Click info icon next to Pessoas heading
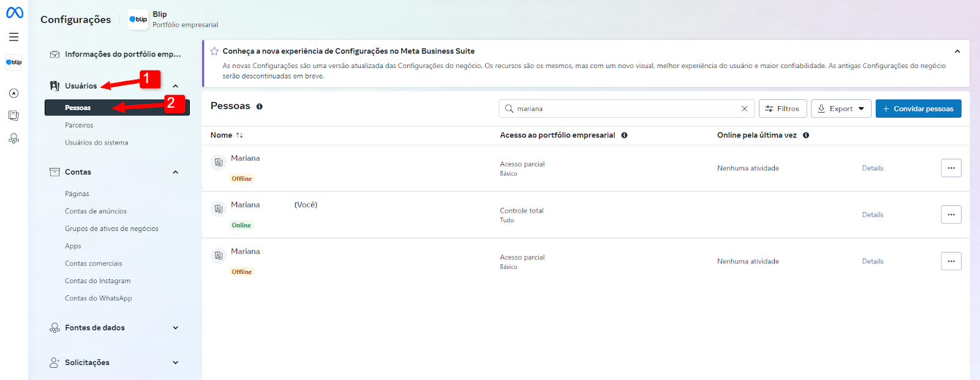The width and height of the screenshot is (980, 380). tap(259, 107)
